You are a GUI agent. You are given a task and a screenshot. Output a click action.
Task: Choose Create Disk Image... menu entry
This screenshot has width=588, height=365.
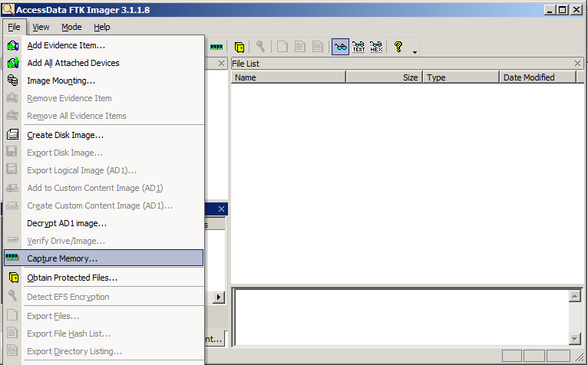(x=104, y=135)
